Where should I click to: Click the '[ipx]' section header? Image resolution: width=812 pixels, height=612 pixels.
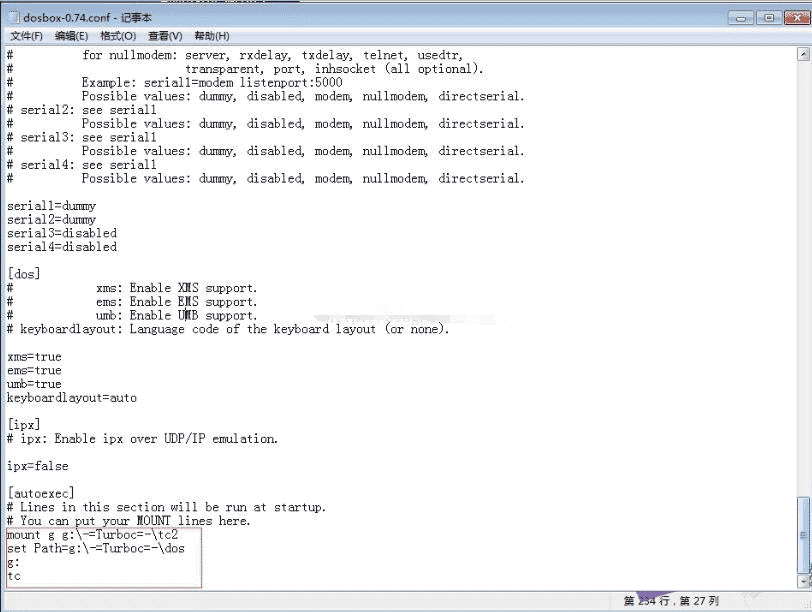pos(24,425)
